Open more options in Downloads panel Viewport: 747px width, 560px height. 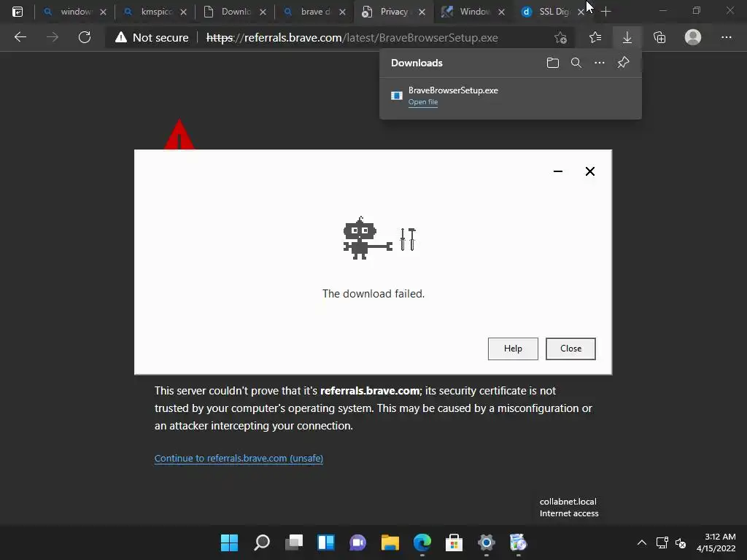600,63
